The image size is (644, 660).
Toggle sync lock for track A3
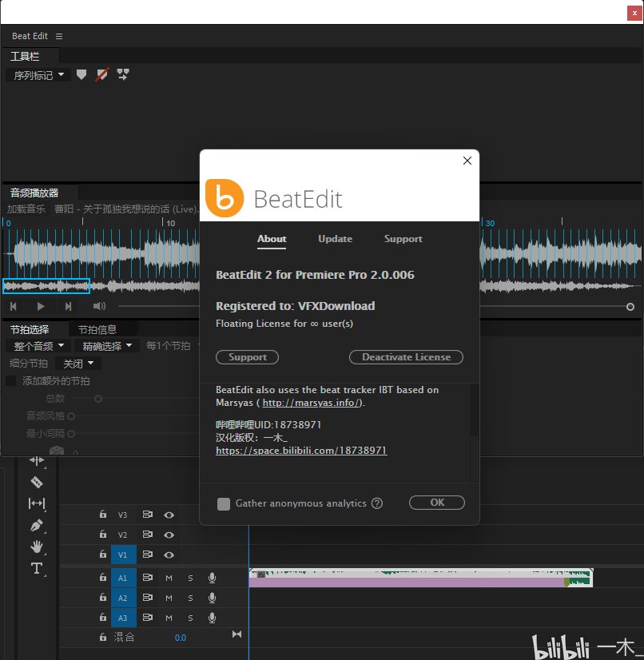point(148,618)
